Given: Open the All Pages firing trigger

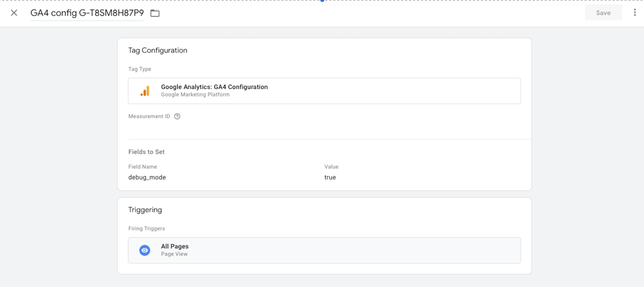Looking at the screenshot, I should pyautogui.click(x=324, y=250).
